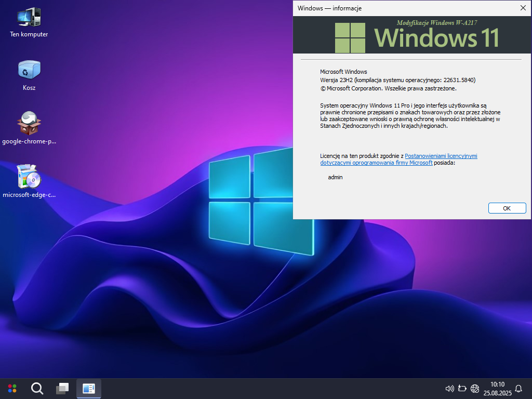
Task: Open the volume speaker tray icon
Action: tap(450, 388)
